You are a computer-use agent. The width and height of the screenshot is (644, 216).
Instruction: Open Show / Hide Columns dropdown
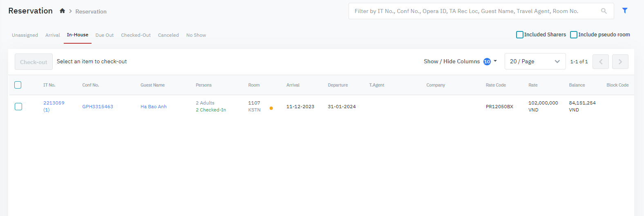click(460, 62)
